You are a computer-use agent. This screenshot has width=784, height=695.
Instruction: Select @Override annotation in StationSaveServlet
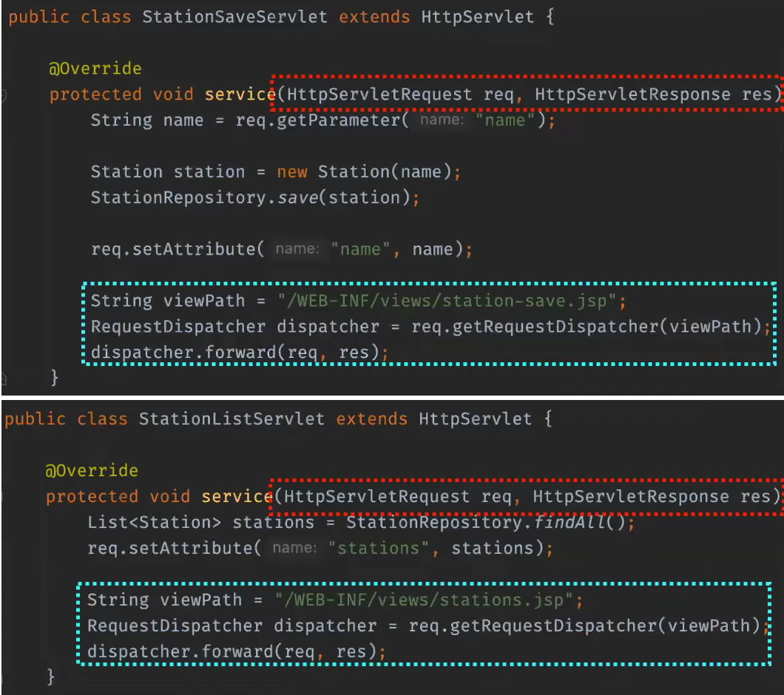coord(95,69)
